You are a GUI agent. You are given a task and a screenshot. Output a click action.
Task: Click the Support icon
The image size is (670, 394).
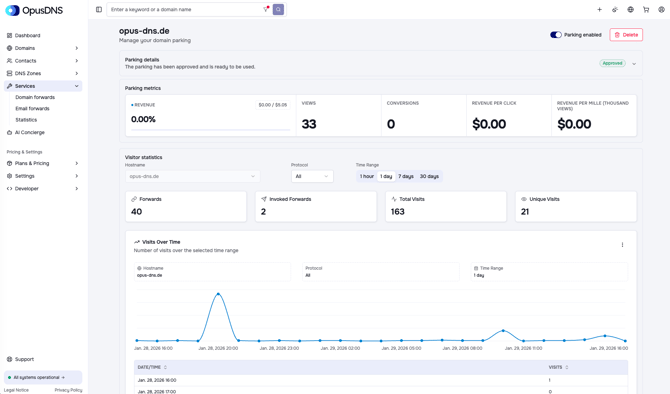(9, 359)
